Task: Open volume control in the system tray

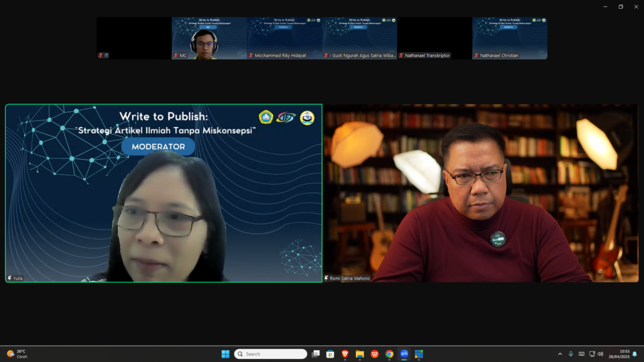Action: 601,354
